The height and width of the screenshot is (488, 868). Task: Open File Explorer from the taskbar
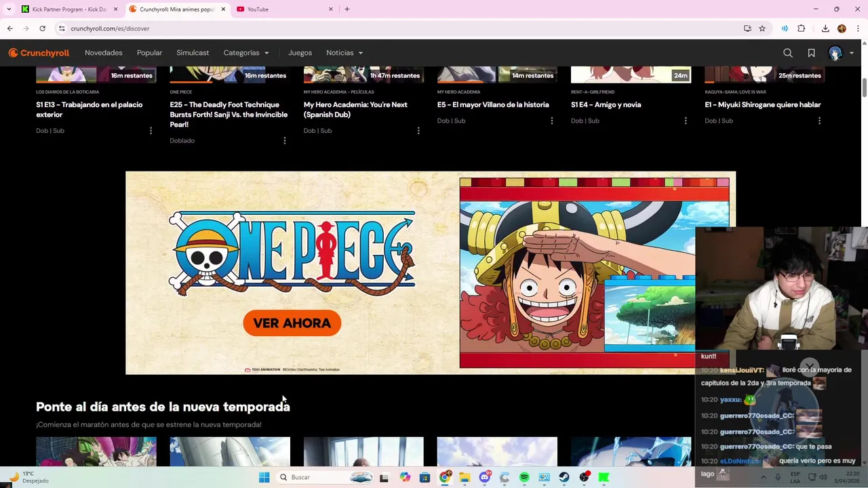coord(465,477)
